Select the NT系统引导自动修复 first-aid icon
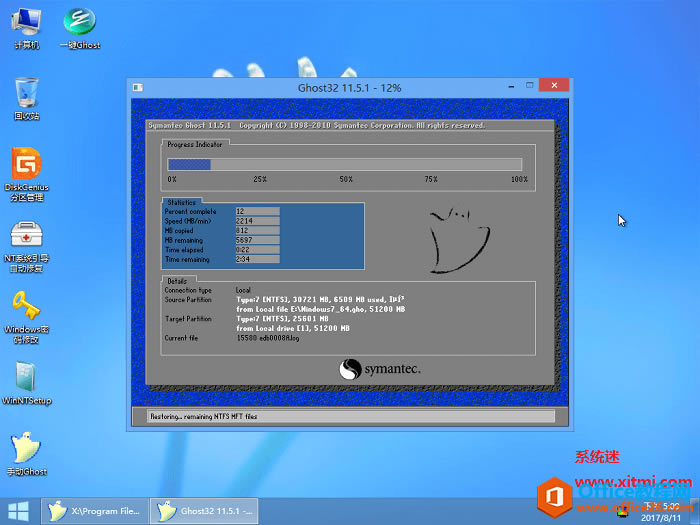 click(27, 246)
